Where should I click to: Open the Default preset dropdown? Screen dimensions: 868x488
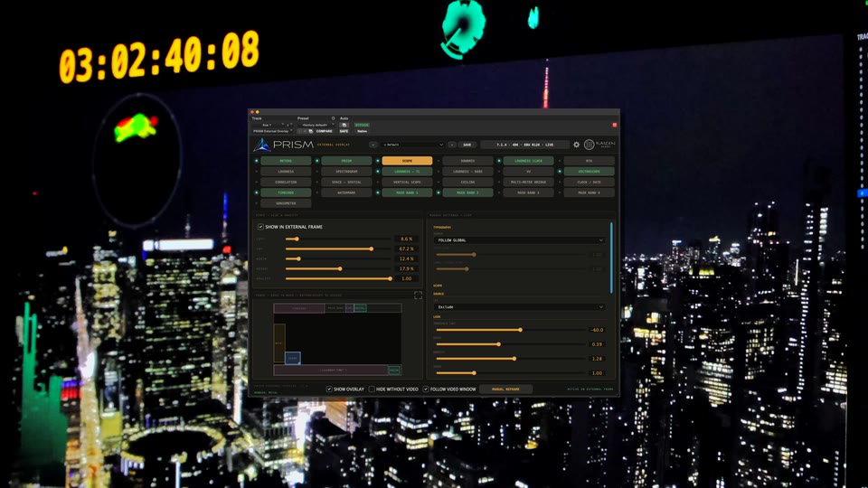point(412,145)
